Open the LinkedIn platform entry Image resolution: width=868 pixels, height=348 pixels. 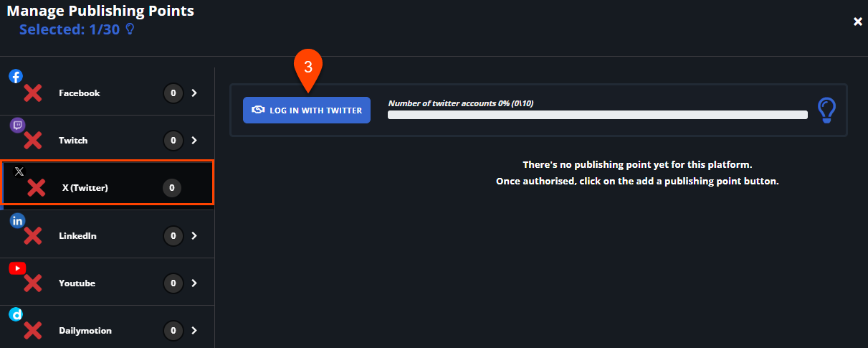107,234
